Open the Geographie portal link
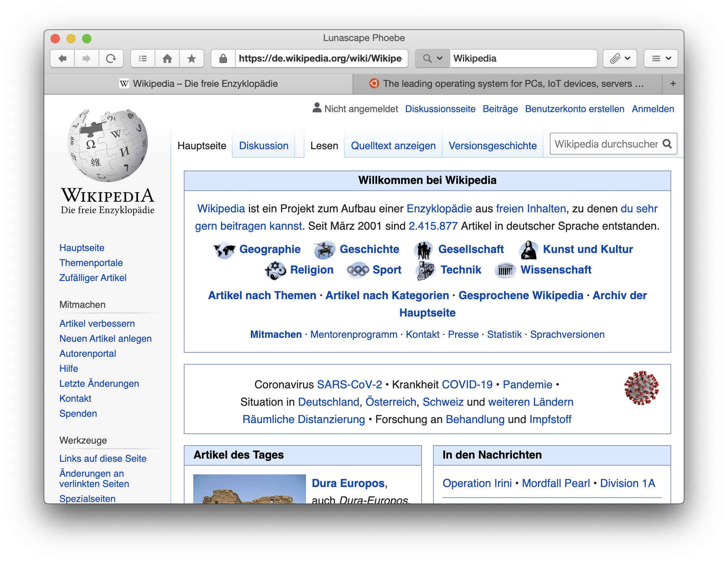Viewport: 728px width, 562px height. click(270, 249)
